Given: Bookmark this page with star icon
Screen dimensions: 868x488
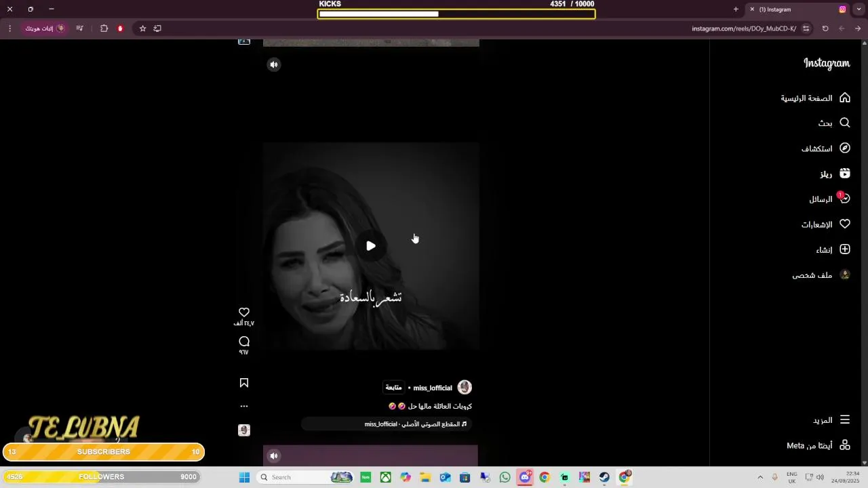Looking at the screenshot, I should coord(142,28).
